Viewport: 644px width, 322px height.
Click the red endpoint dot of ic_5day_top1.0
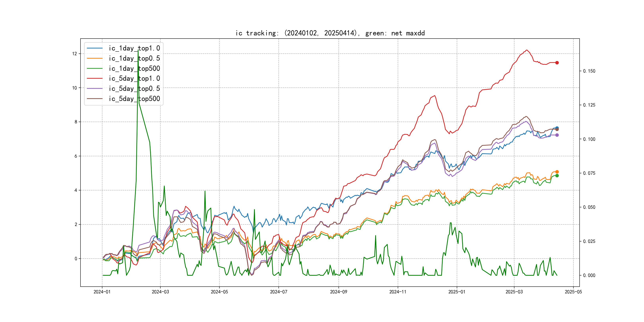click(x=557, y=63)
